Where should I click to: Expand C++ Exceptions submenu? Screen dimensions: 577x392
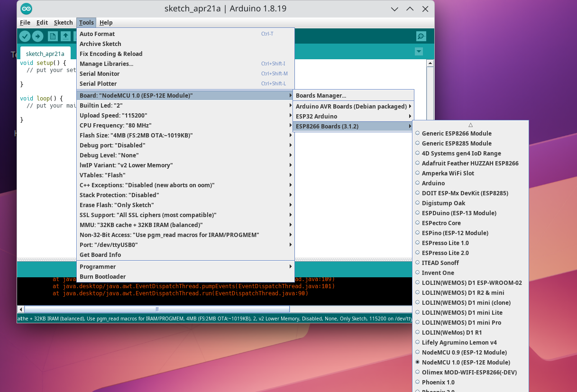pyautogui.click(x=185, y=185)
